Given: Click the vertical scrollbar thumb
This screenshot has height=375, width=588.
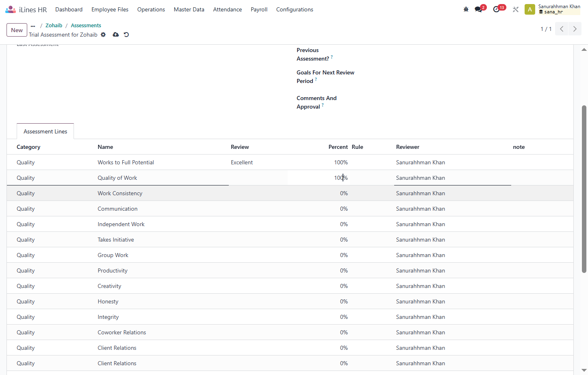Looking at the screenshot, I should point(584,189).
